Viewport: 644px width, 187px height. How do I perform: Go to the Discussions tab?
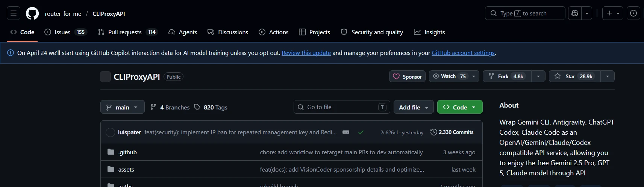(x=228, y=32)
